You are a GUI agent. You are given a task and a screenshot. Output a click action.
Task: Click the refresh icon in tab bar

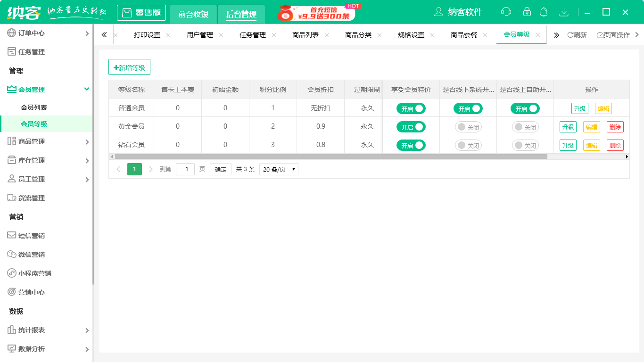(x=571, y=35)
